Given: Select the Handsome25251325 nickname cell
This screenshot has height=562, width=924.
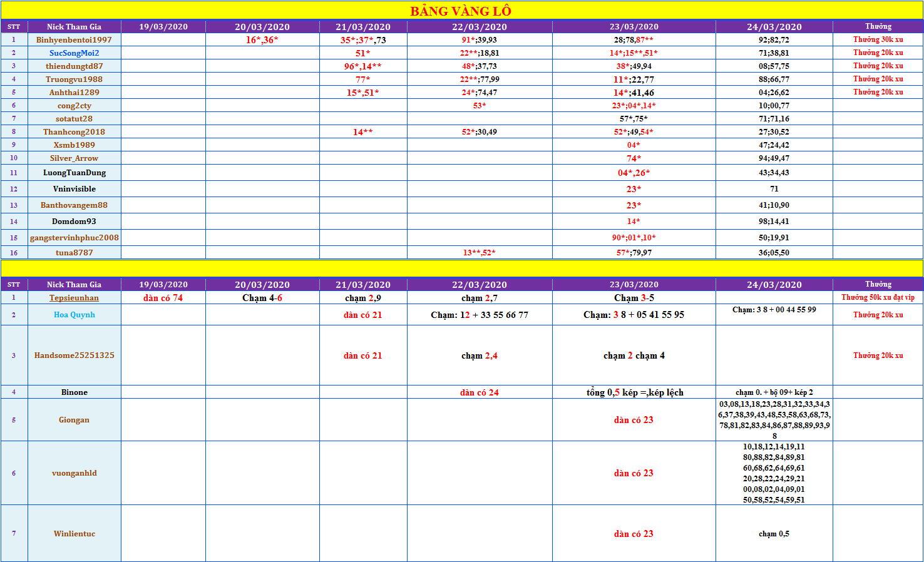Looking at the screenshot, I should point(74,355).
